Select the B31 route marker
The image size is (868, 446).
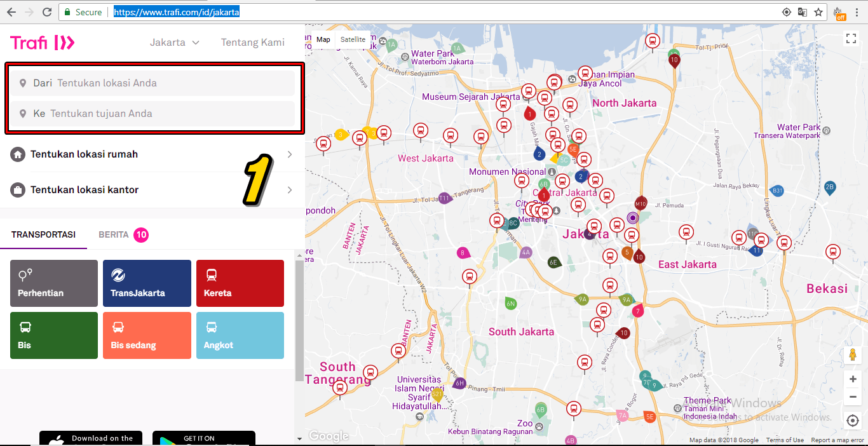tap(778, 191)
